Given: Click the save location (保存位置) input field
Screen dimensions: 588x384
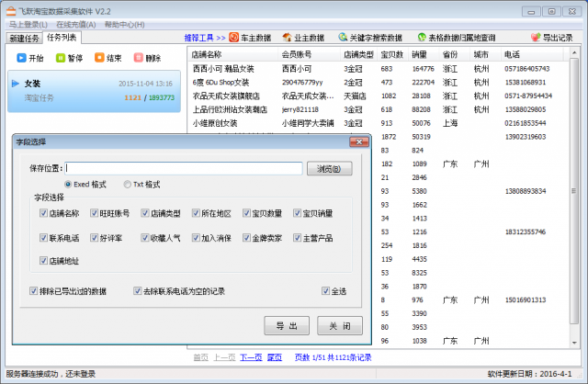Looking at the screenshot, I should (x=184, y=168).
